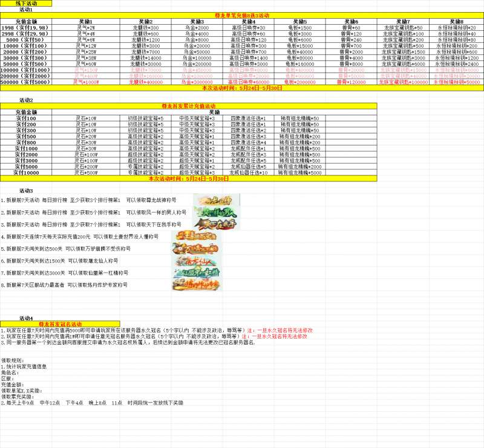The height and width of the screenshot is (448, 484).
Task: Click the 炼丹炸炉专家 title badge image
Action: click(195, 285)
